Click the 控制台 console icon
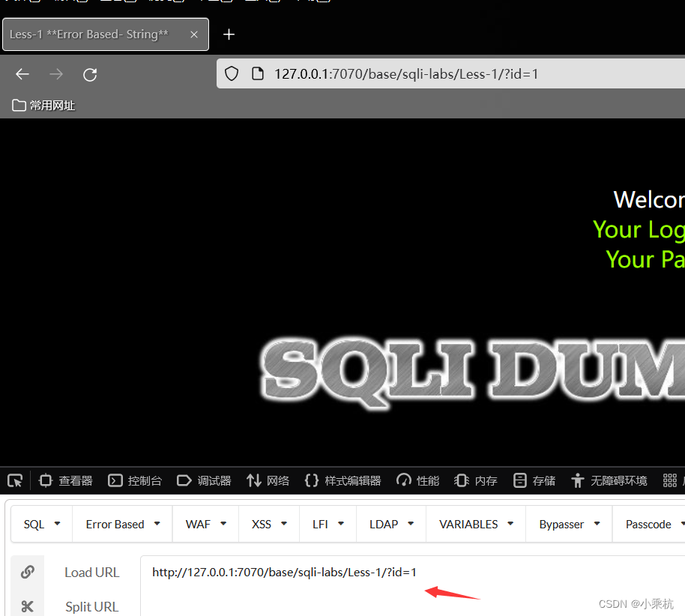 tap(115, 480)
